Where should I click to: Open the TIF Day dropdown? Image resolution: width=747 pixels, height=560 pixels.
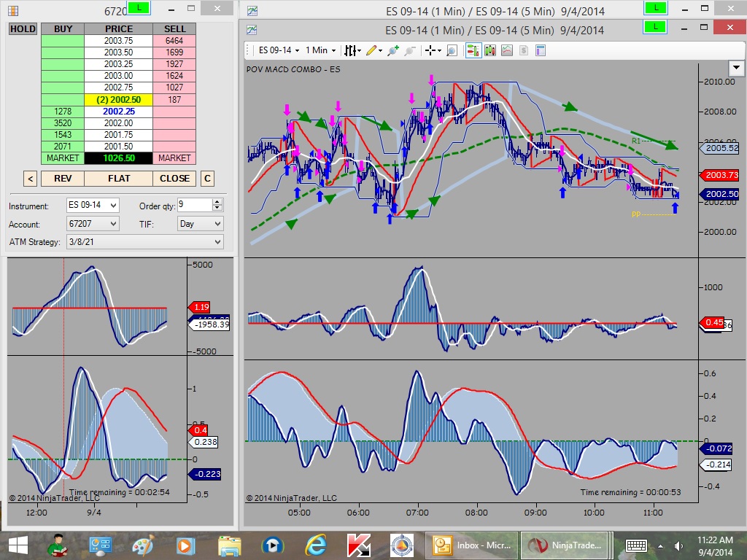tap(200, 223)
